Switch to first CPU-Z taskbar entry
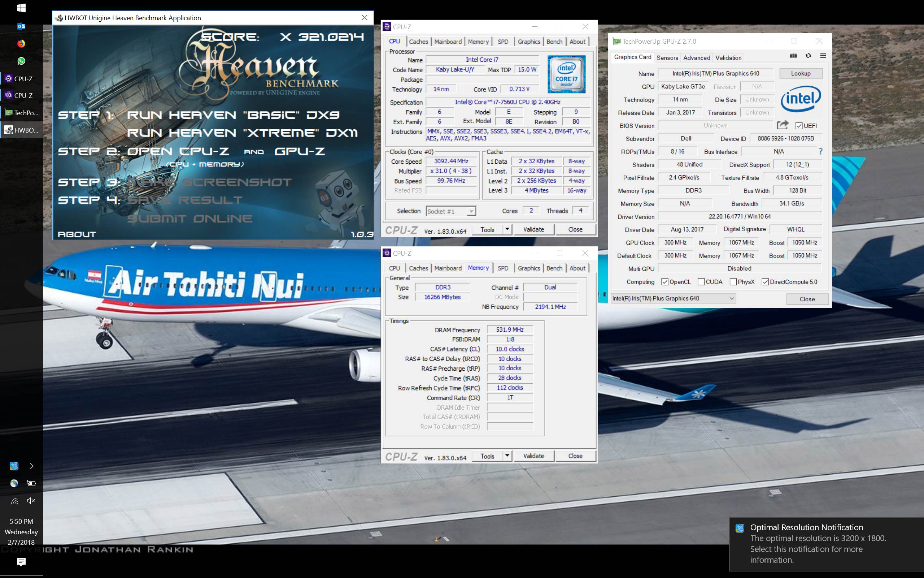This screenshot has width=924, height=578. tap(21, 79)
